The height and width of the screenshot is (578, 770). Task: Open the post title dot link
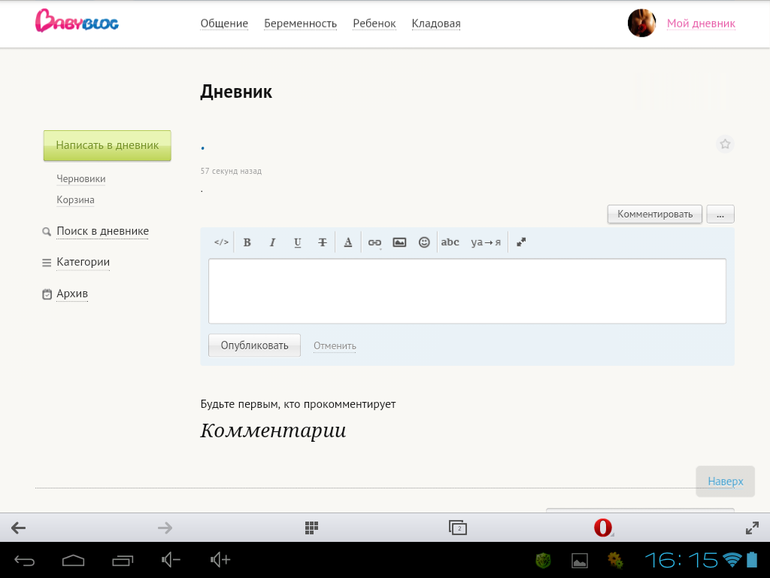203,147
